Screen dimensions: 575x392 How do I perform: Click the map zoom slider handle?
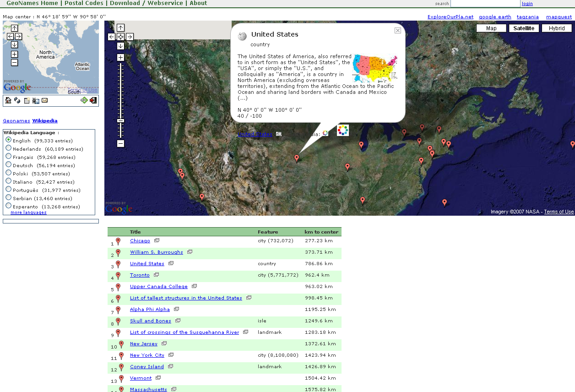pos(120,121)
